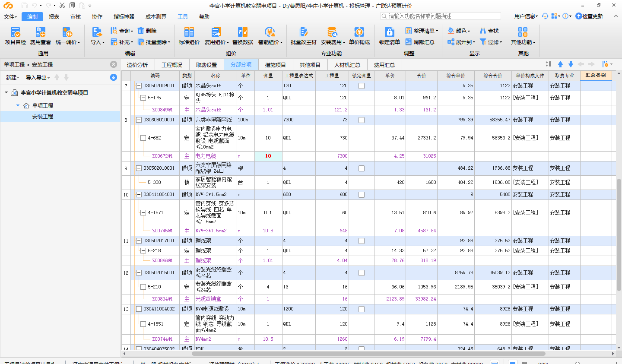Viewport: 622px width, 364px height.
Task: Click 检查更新 check for updates
Action: coord(589,16)
